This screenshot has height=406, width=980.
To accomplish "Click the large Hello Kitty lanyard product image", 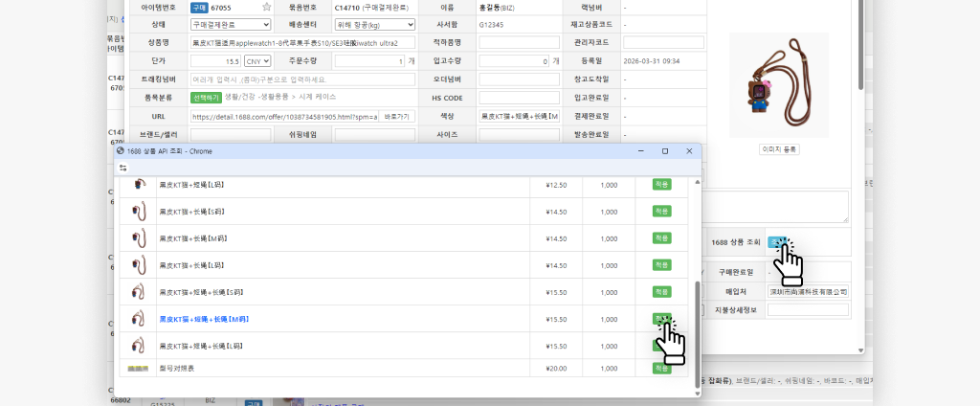I will click(x=779, y=85).
